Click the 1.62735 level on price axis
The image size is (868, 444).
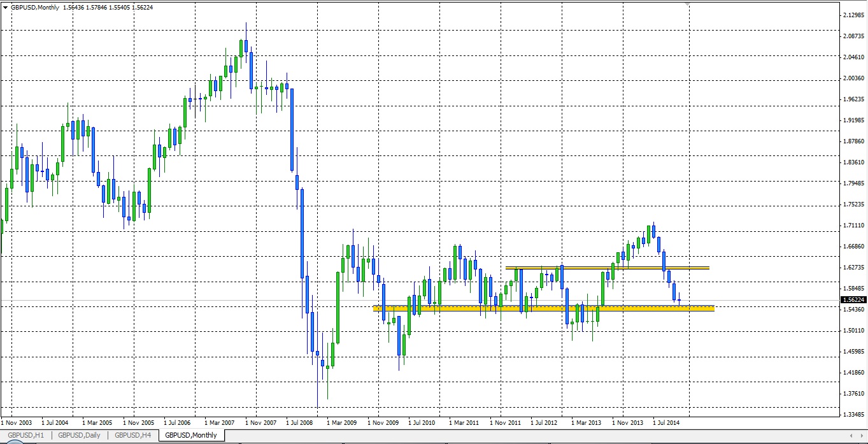pyautogui.click(x=853, y=267)
